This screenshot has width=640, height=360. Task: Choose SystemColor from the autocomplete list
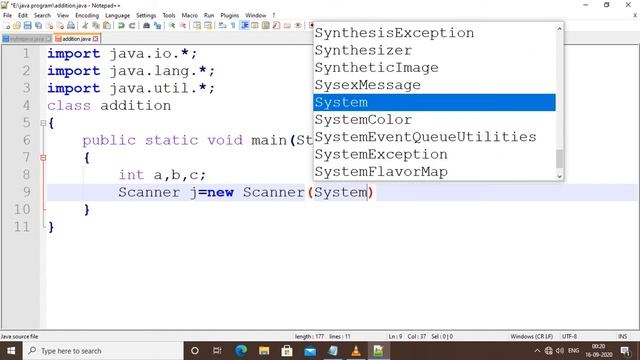434,120
